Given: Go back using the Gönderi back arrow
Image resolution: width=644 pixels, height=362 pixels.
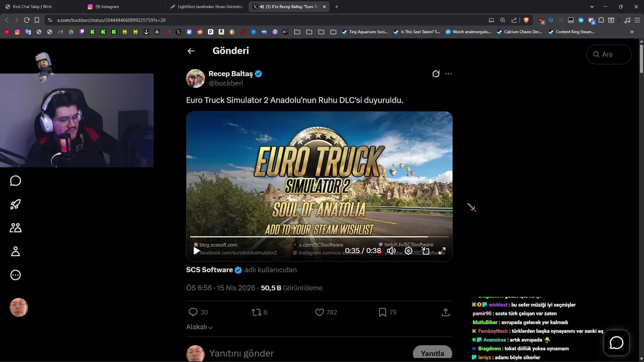Looking at the screenshot, I should 191,51.
